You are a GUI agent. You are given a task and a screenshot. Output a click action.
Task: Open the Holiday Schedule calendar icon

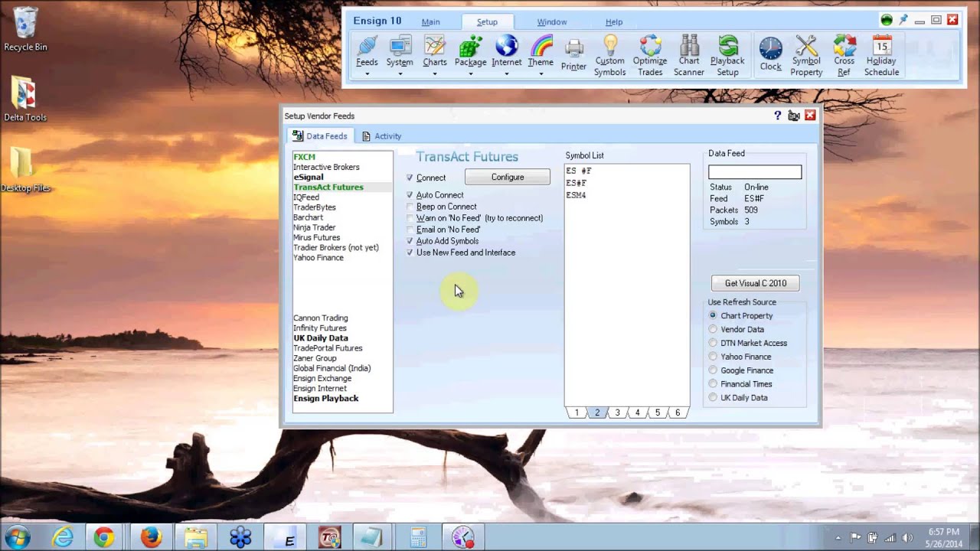[881, 44]
